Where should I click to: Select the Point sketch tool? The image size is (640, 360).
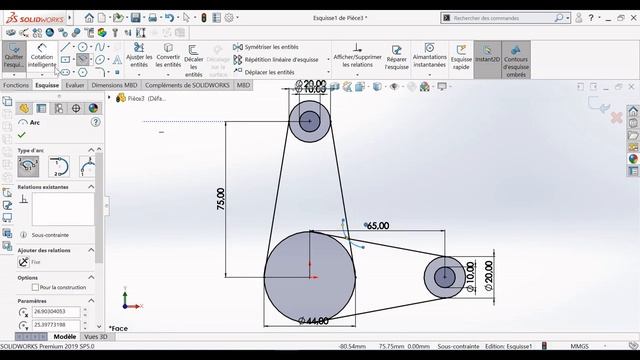point(117,72)
